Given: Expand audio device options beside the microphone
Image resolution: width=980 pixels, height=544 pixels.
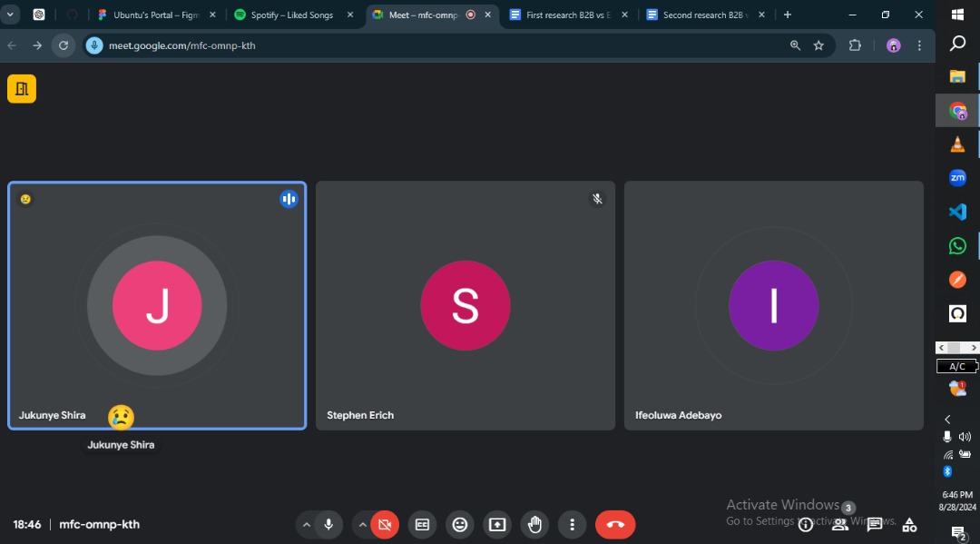Looking at the screenshot, I should click(x=307, y=524).
